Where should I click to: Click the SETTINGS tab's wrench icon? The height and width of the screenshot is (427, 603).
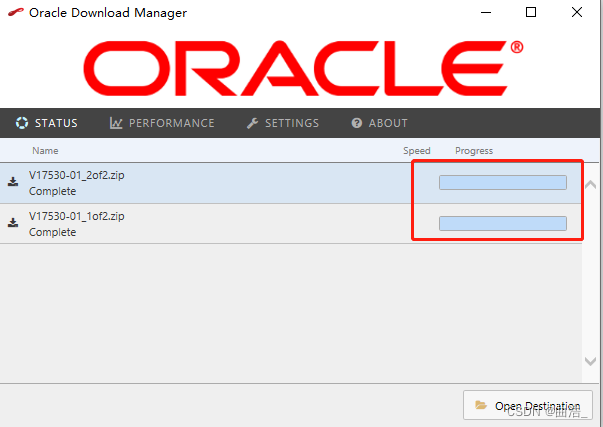[252, 123]
